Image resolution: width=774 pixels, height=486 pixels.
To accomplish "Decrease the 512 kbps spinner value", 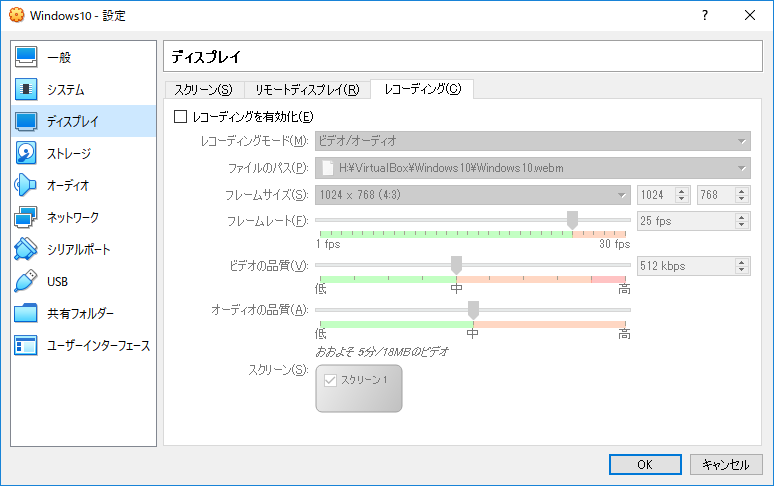I will coord(741,270).
